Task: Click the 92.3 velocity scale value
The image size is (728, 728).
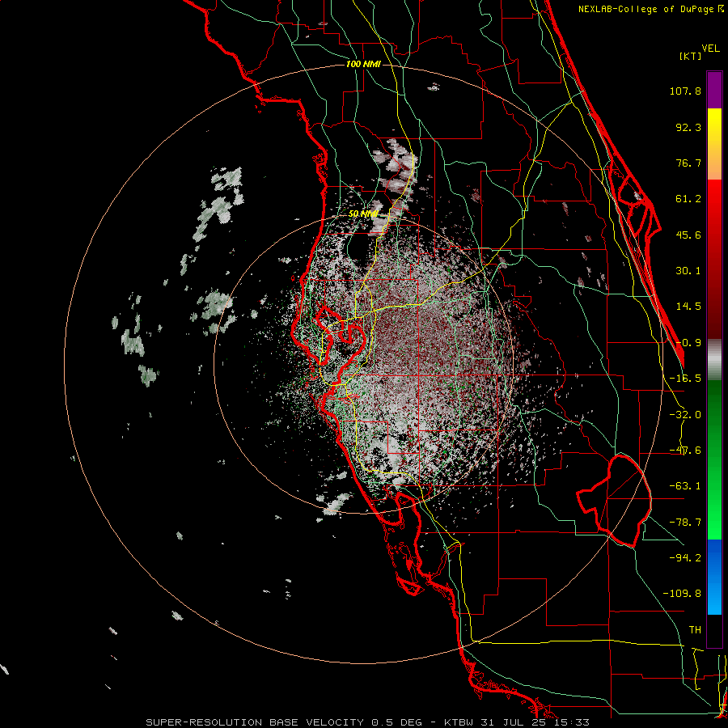Action: (x=688, y=127)
